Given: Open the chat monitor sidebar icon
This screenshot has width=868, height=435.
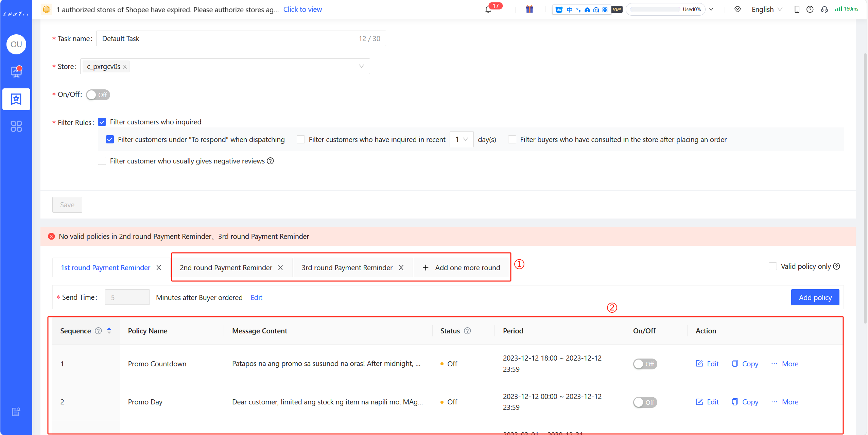Looking at the screenshot, I should pos(16,72).
